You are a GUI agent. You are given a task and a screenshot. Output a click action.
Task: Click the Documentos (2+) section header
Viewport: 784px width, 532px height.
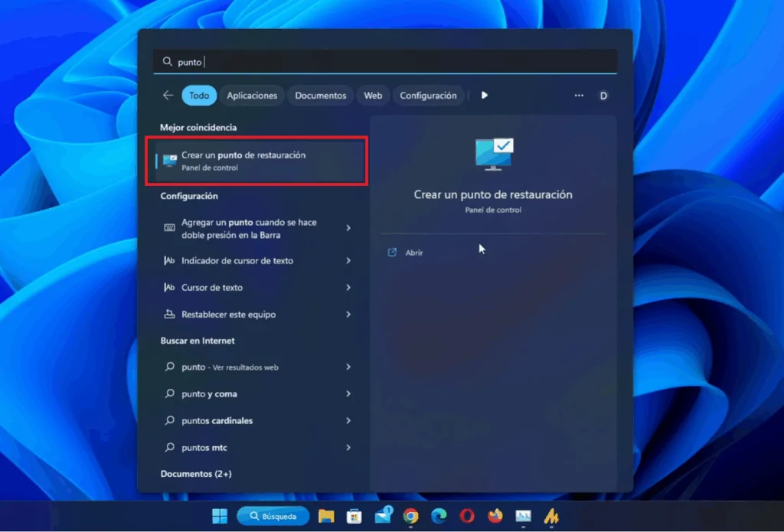click(x=196, y=474)
